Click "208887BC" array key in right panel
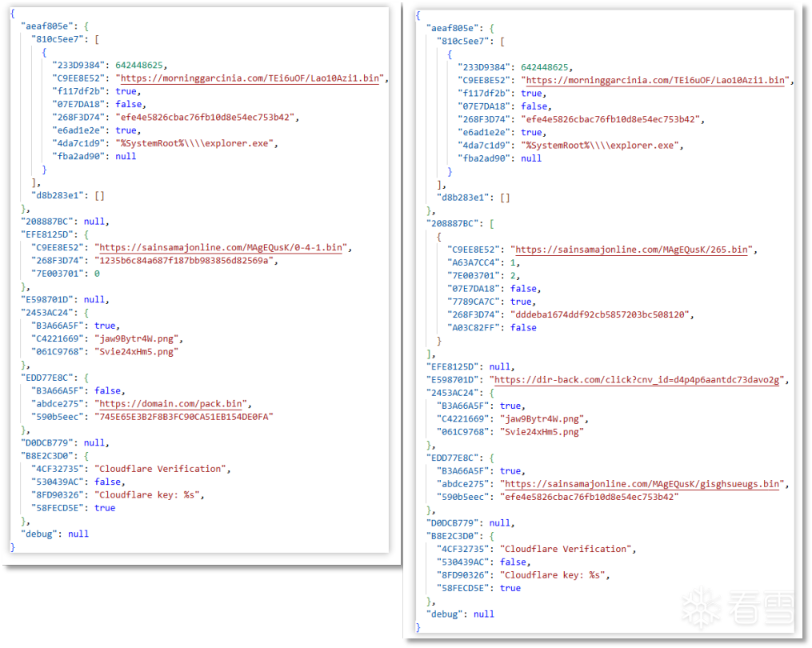812x648 pixels. pos(453,224)
